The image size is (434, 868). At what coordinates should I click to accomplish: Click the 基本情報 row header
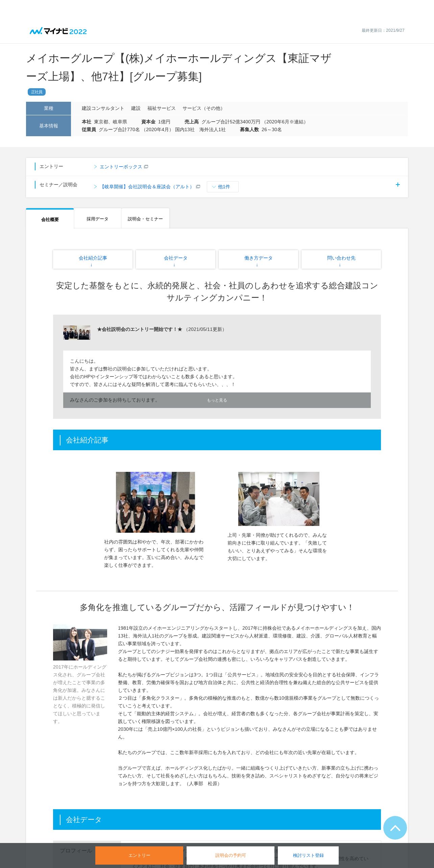tap(48, 126)
